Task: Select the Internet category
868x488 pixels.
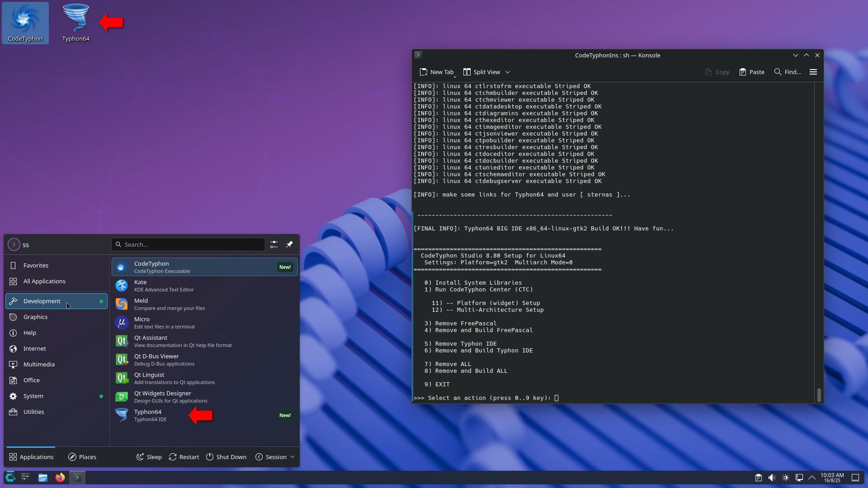Action: coord(57,348)
